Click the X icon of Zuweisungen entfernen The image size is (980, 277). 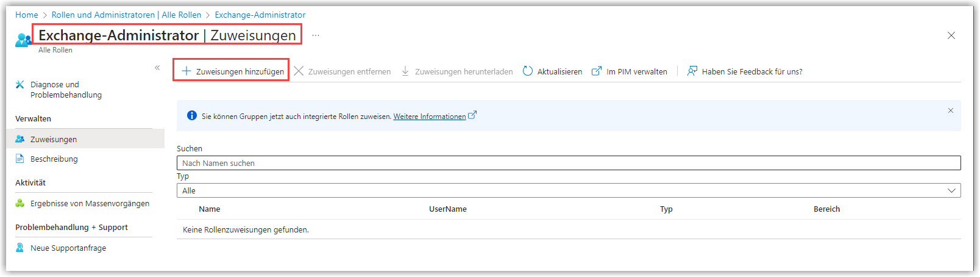299,71
